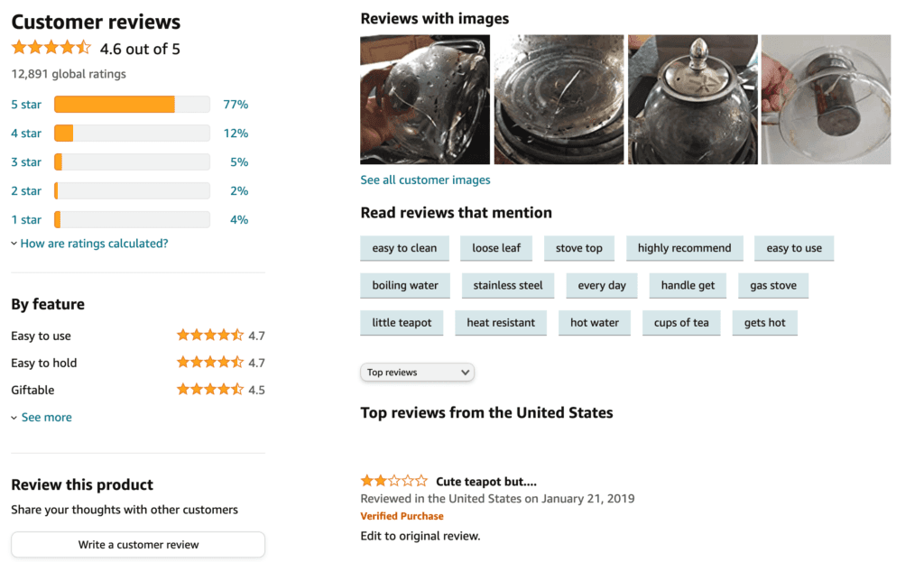Select the 'stove top' mention tag
The height and width of the screenshot is (562, 924).
(578, 248)
